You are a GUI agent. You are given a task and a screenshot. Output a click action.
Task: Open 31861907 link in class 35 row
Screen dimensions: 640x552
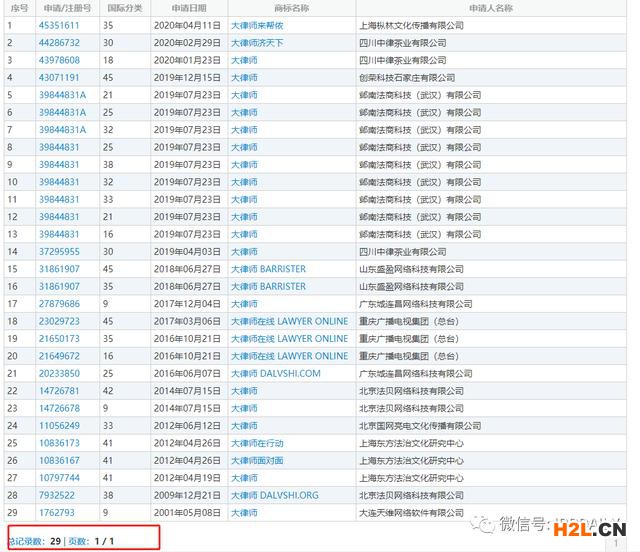59,286
